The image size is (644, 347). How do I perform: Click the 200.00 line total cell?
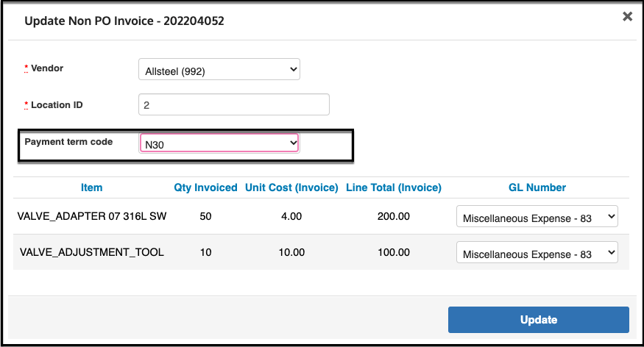point(394,216)
